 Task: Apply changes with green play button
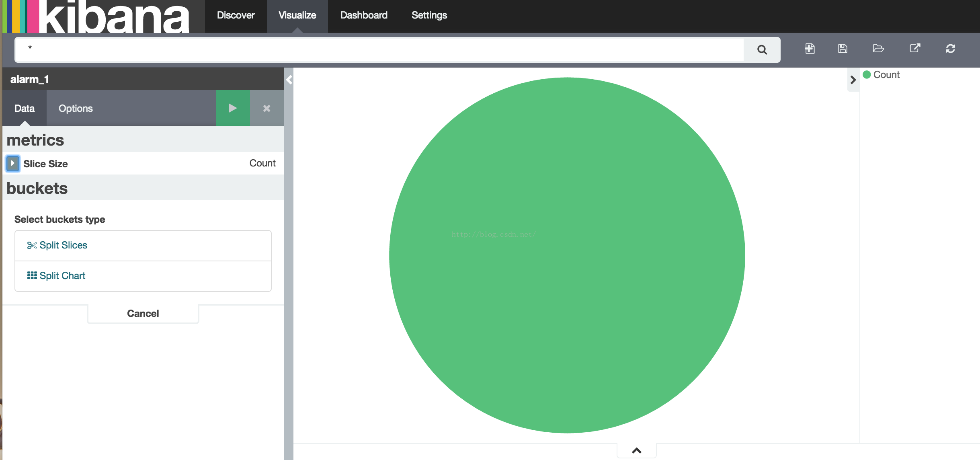coord(233,108)
